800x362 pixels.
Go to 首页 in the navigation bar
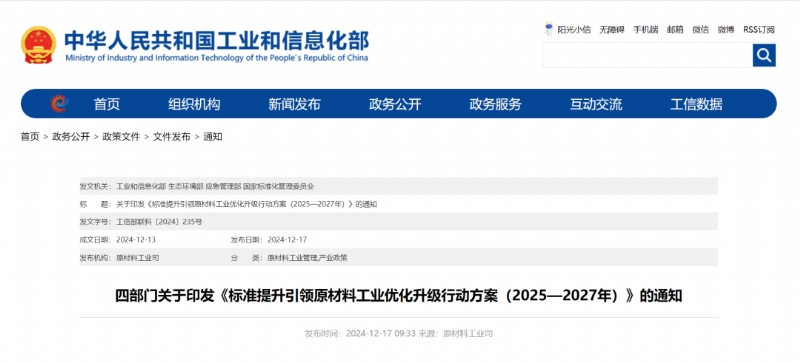click(107, 104)
